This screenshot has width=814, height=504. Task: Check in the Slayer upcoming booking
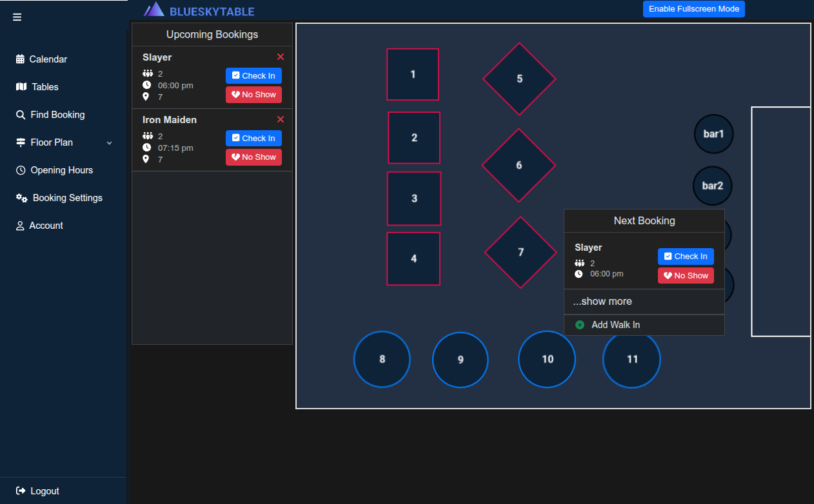click(253, 75)
